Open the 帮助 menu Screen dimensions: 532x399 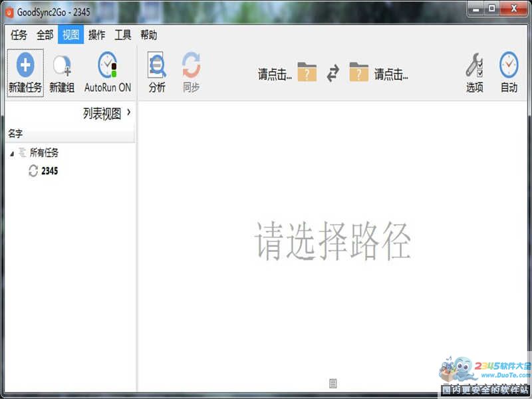tap(148, 35)
